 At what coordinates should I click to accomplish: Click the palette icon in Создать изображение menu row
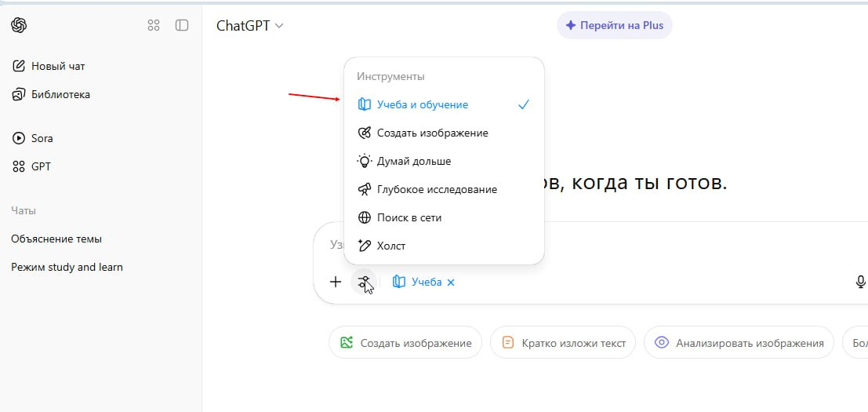[365, 133]
